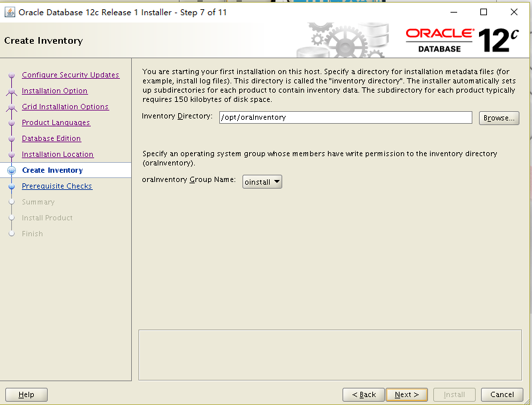Viewport: 532px width, 405px height.
Task: Click the Configure Security Updates bullet icon
Action: click(11, 75)
